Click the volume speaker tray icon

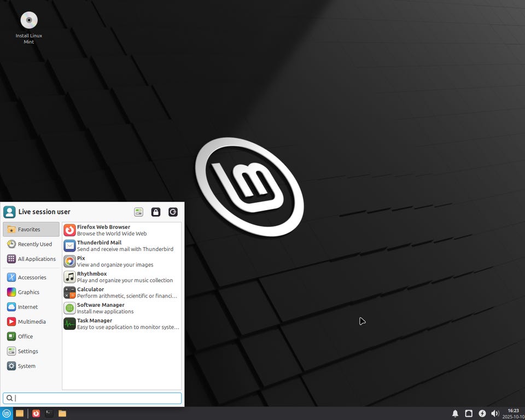click(495, 413)
